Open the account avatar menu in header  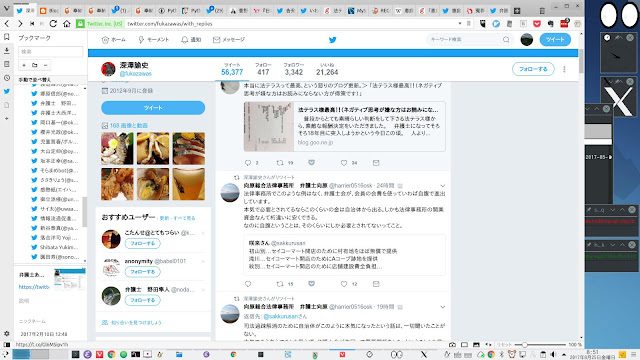coord(527,40)
